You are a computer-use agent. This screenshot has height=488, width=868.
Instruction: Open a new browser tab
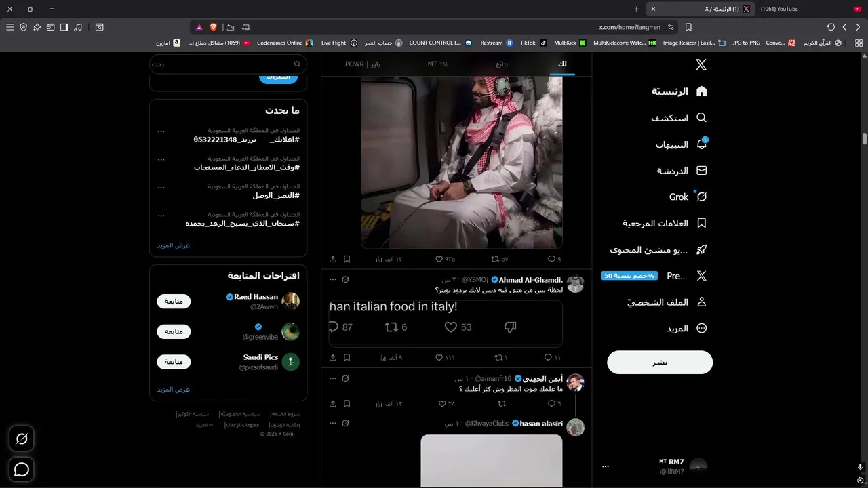(x=636, y=9)
